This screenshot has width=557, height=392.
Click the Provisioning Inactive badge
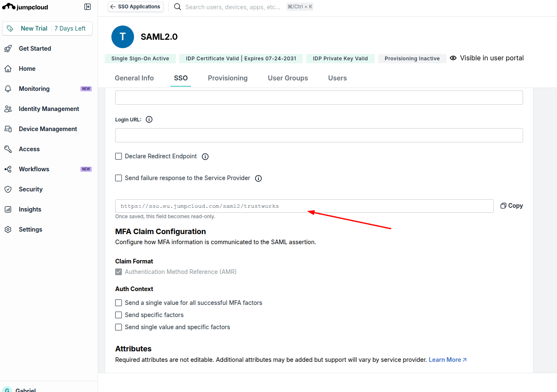pyautogui.click(x=412, y=59)
